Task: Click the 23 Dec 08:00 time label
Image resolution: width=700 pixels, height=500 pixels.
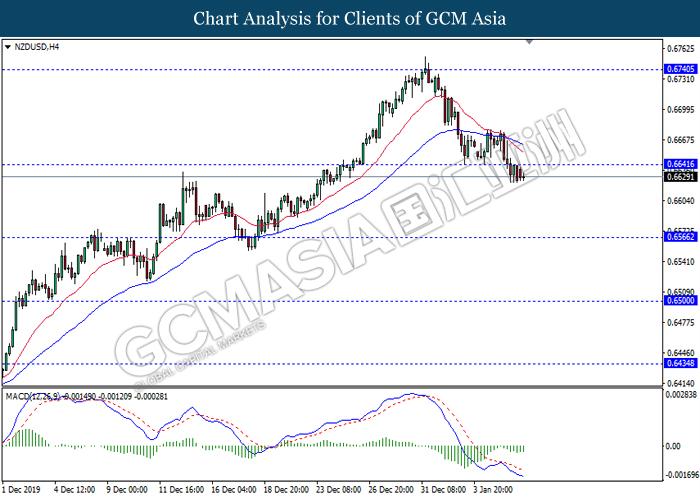Action: [x=338, y=490]
